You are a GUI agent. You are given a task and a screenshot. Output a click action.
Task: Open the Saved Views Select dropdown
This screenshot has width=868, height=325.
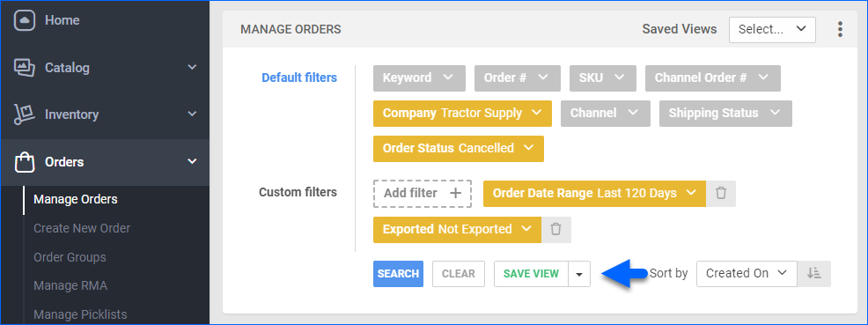click(x=772, y=29)
